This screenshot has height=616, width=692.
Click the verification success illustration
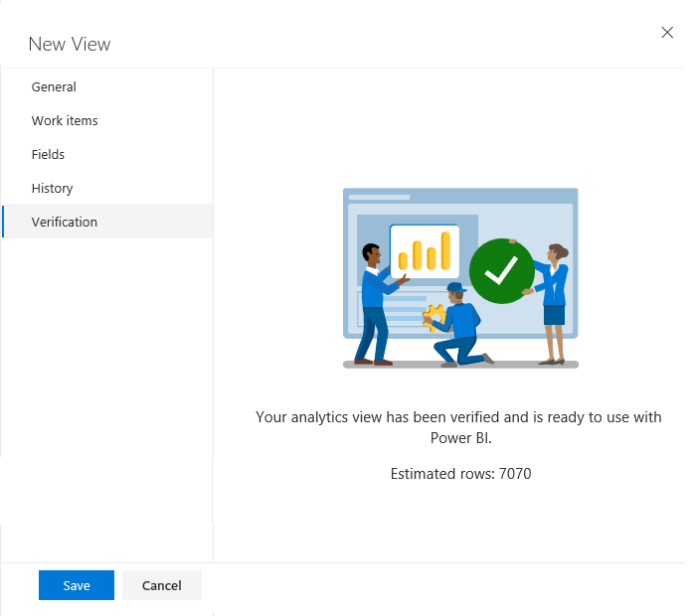click(x=460, y=278)
